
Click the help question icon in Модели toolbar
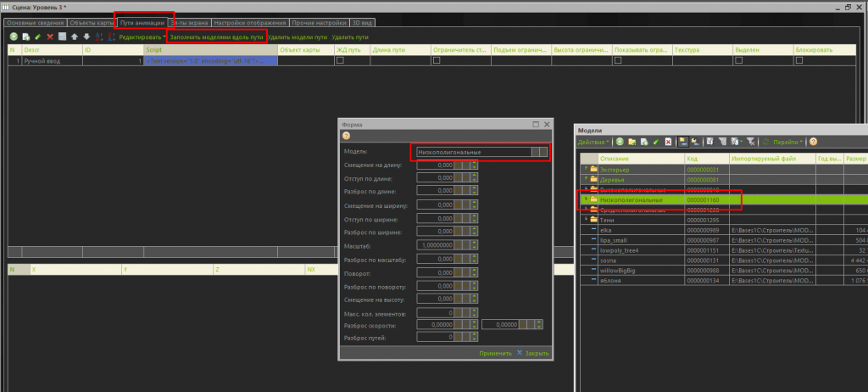tap(813, 142)
